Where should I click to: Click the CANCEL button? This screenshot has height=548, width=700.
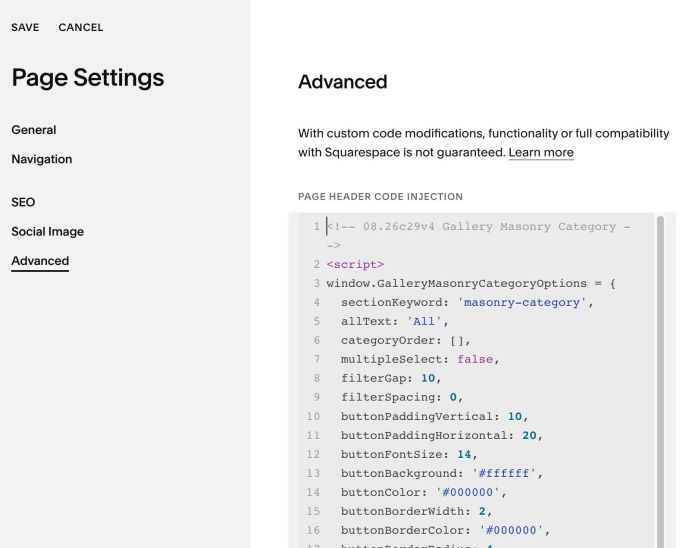tap(81, 28)
